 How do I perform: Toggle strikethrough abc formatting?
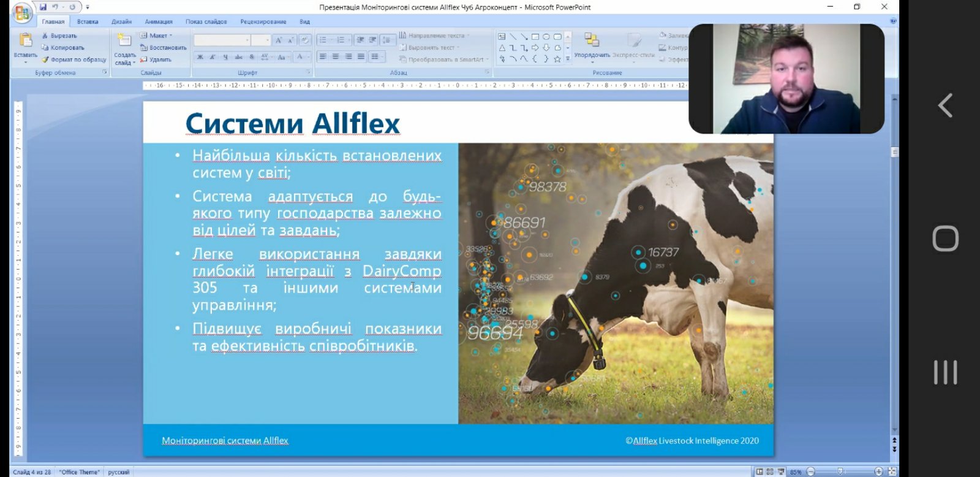(238, 57)
